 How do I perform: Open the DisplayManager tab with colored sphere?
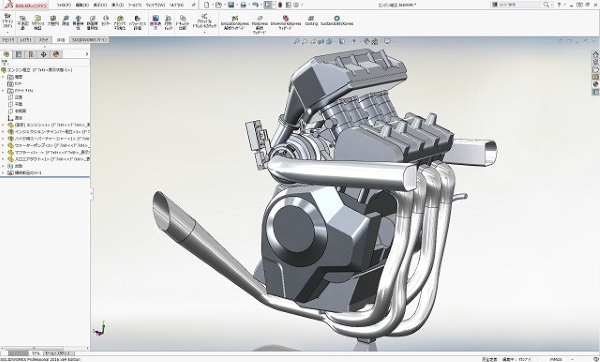[56, 54]
